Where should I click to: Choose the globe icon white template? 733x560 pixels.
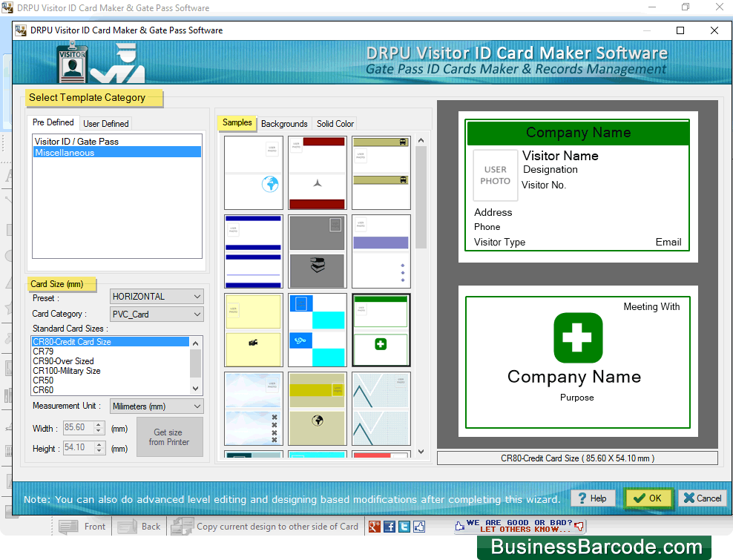254,173
